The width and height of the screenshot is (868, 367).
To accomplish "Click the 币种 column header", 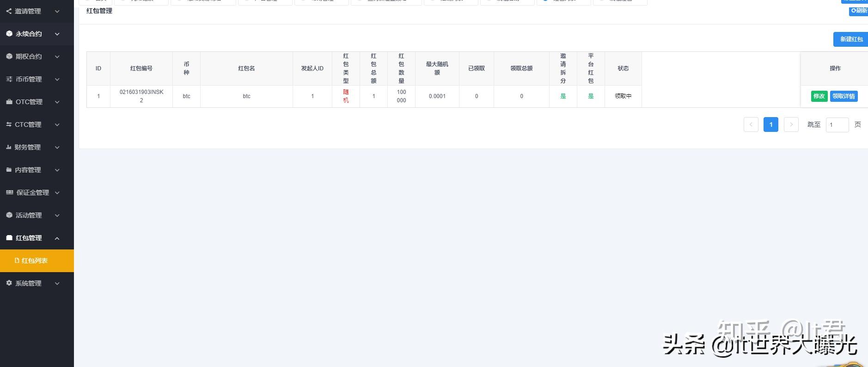I will pyautogui.click(x=186, y=68).
